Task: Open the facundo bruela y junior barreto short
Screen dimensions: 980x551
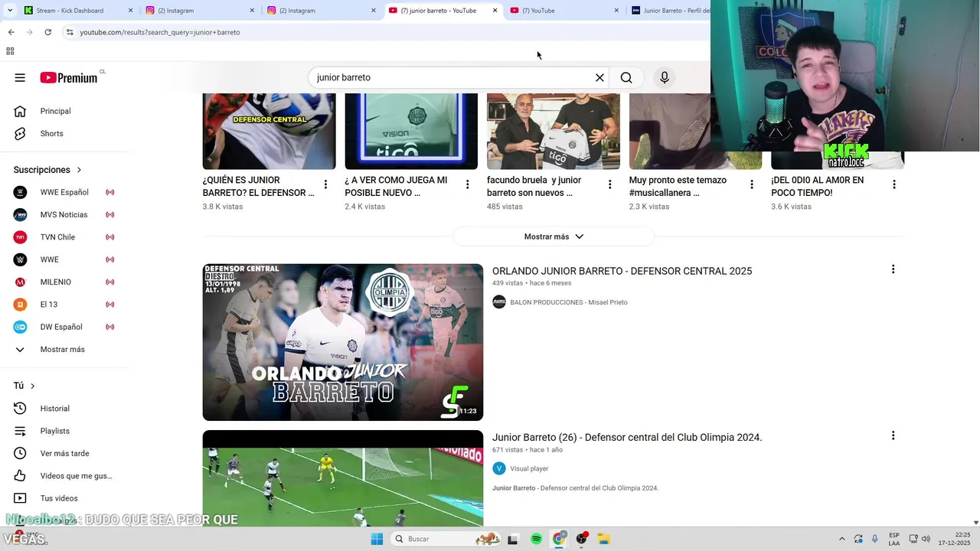Action: 534,186
